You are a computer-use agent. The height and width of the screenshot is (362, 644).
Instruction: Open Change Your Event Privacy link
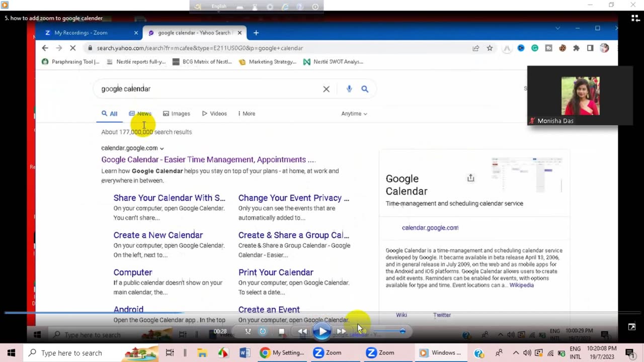[294, 198]
